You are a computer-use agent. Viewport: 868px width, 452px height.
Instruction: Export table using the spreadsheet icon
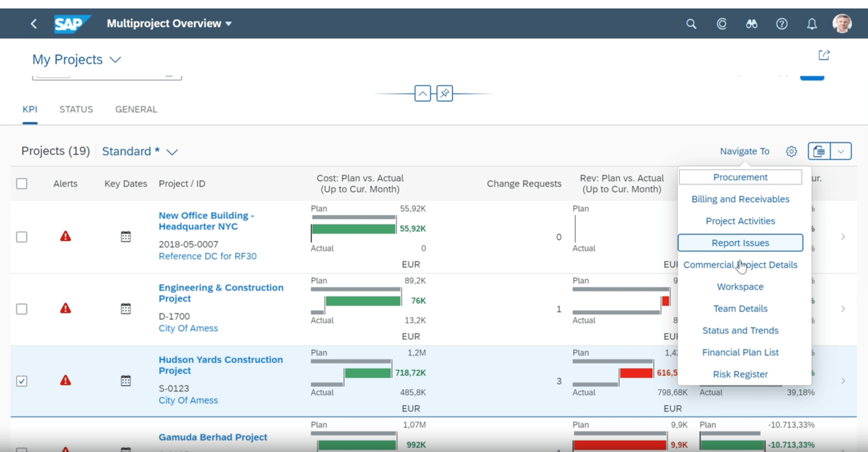[818, 151]
